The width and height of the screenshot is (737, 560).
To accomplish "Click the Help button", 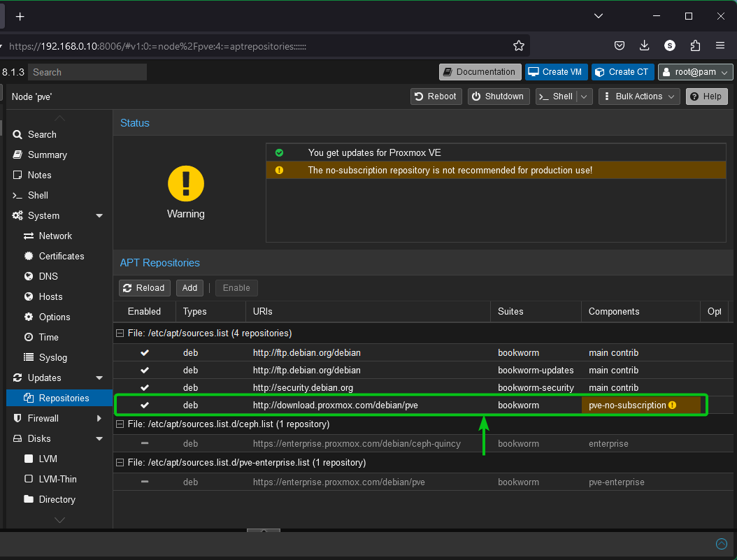I will coord(706,96).
